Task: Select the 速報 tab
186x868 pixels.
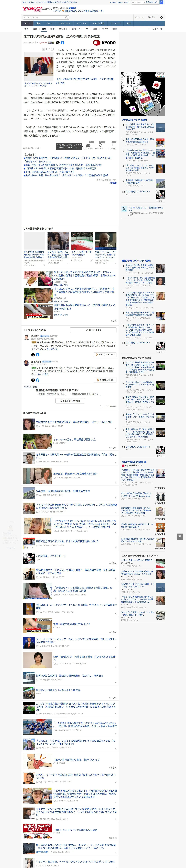Action: coord(38,24)
